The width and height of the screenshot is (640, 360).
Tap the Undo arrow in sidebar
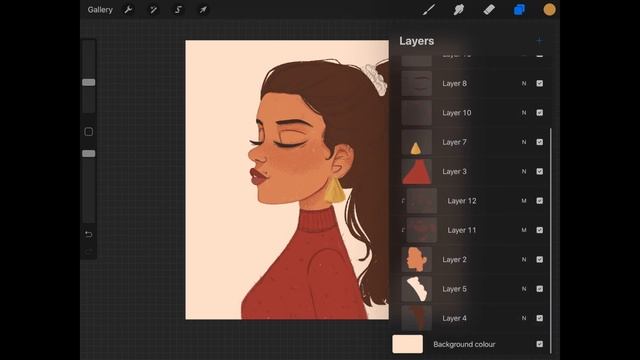pyautogui.click(x=89, y=234)
